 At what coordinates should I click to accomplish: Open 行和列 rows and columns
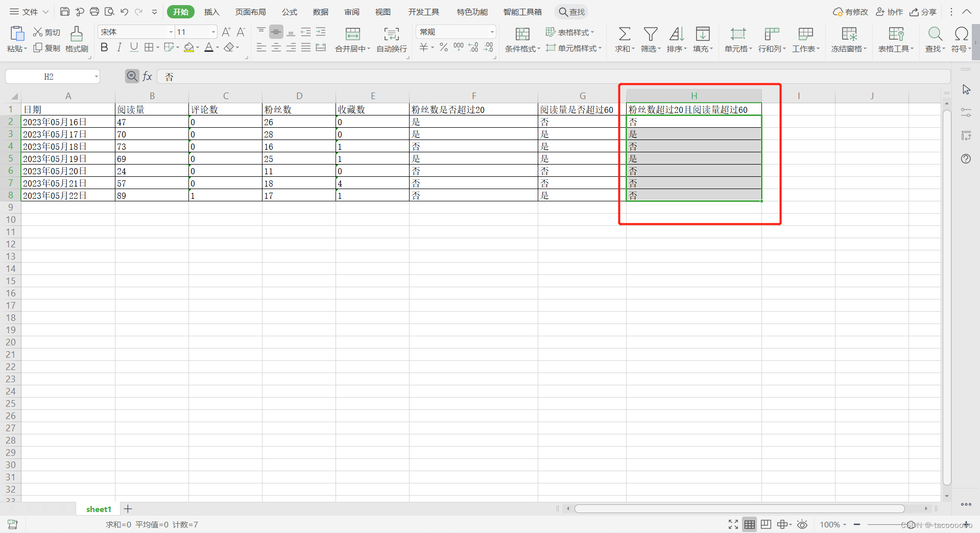click(772, 39)
